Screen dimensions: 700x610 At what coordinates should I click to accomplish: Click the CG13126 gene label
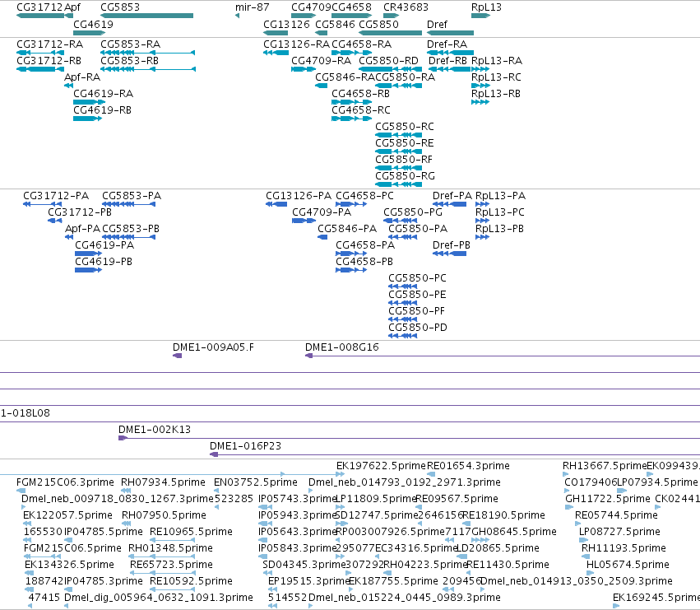(286, 24)
